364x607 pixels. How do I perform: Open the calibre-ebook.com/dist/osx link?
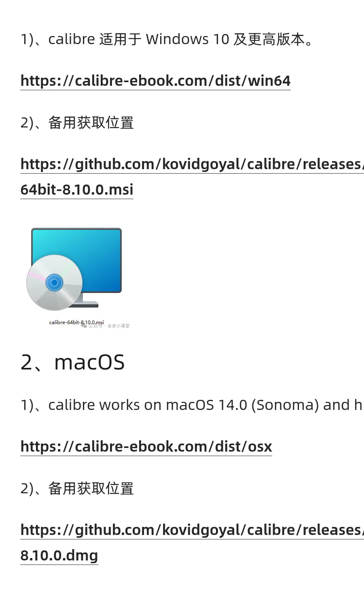pos(146,446)
